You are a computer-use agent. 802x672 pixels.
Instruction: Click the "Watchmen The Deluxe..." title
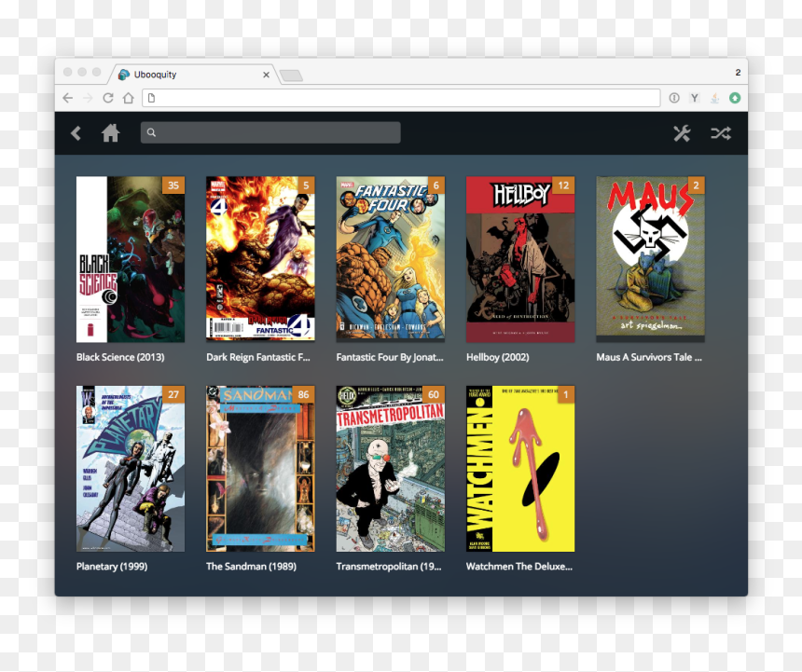tap(519, 567)
